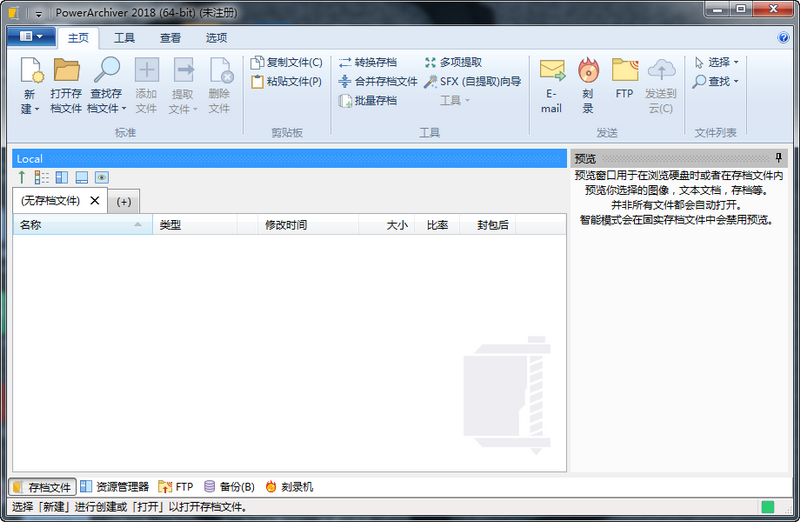The width and height of the screenshot is (800, 522).
Task: Switch to 备份(B) mode at bottom
Action: click(x=229, y=487)
